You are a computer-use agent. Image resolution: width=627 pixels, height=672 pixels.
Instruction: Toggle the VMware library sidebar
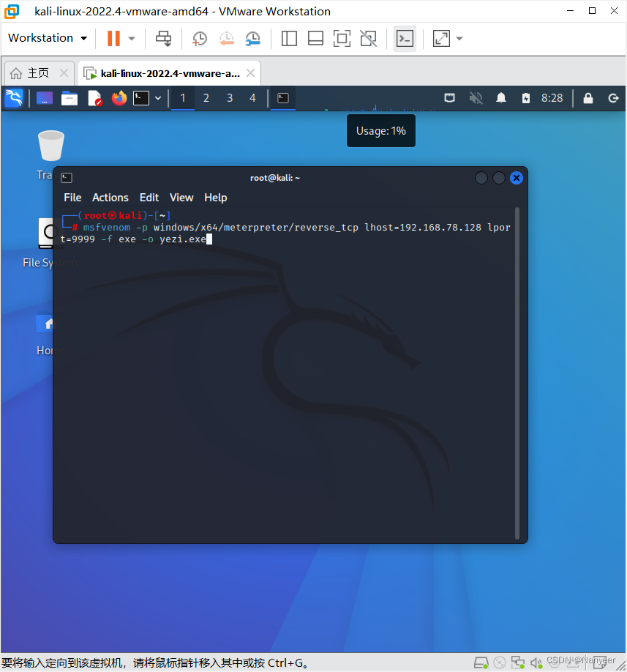(x=289, y=39)
